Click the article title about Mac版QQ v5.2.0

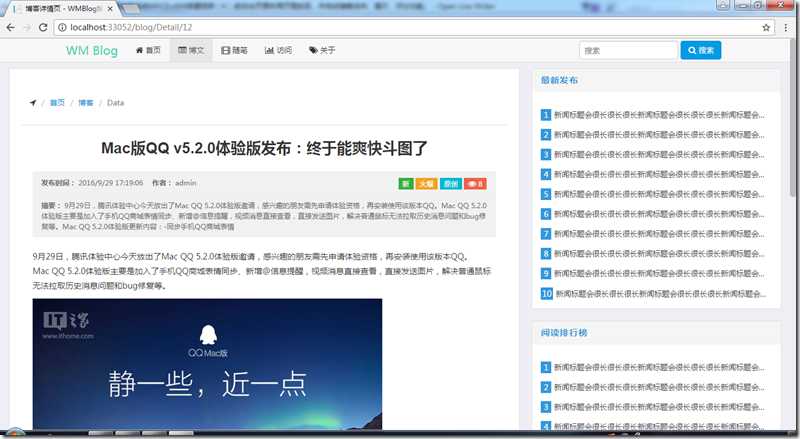264,148
